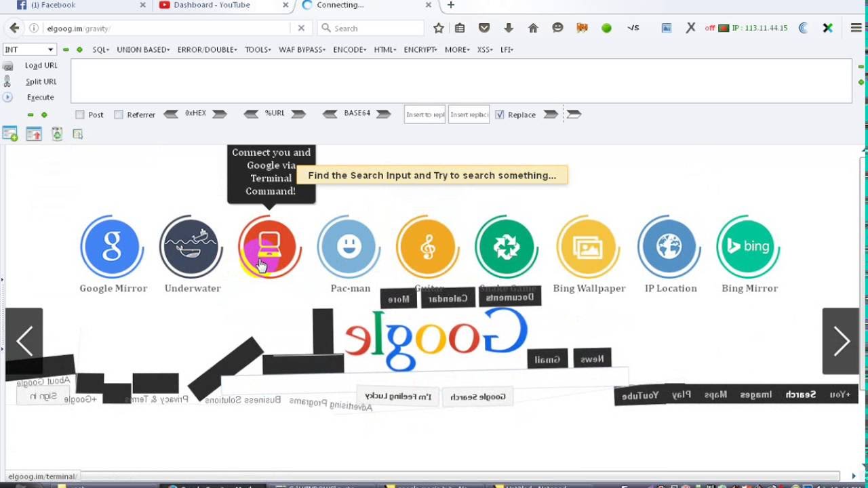This screenshot has height=488, width=868.
Task: Open the LFI menu
Action: (507, 49)
